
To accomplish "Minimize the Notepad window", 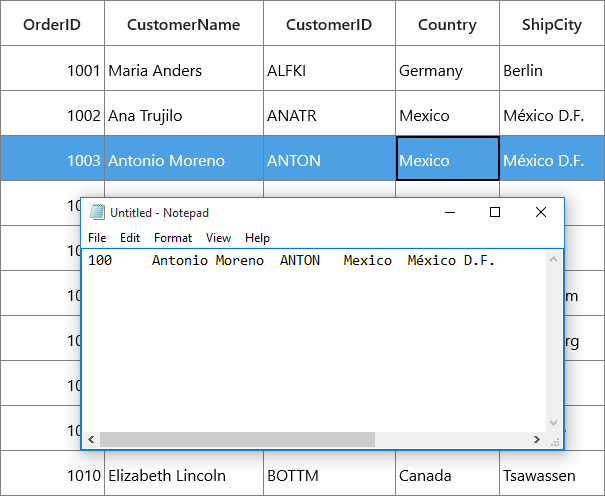I will [450, 212].
